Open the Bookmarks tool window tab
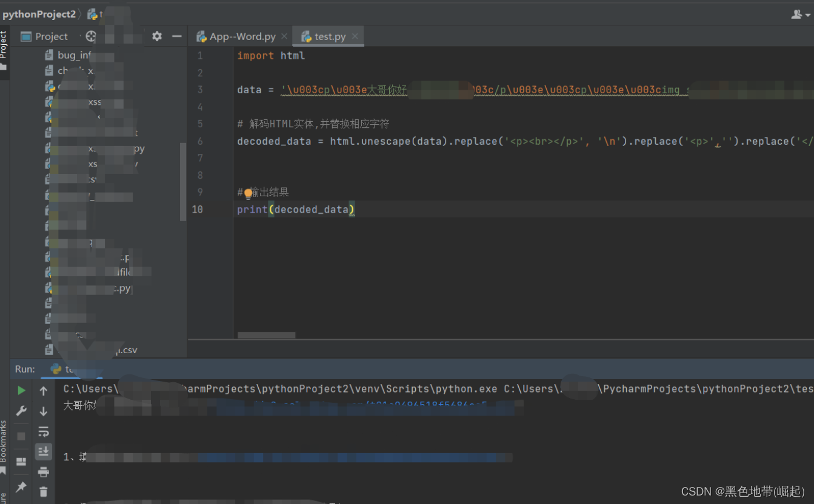 (x=4, y=447)
